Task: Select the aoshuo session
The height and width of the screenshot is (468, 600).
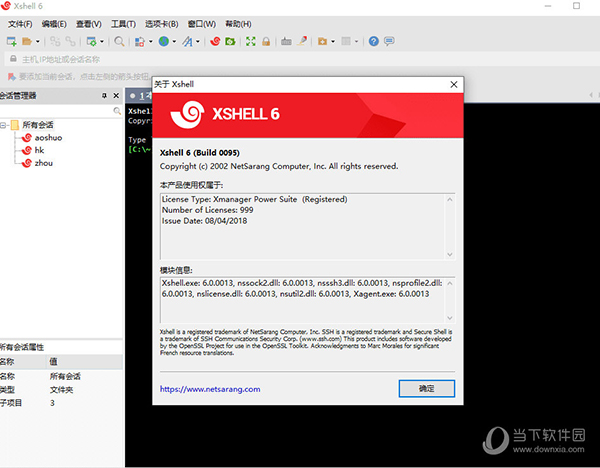Action: pyautogui.click(x=48, y=138)
